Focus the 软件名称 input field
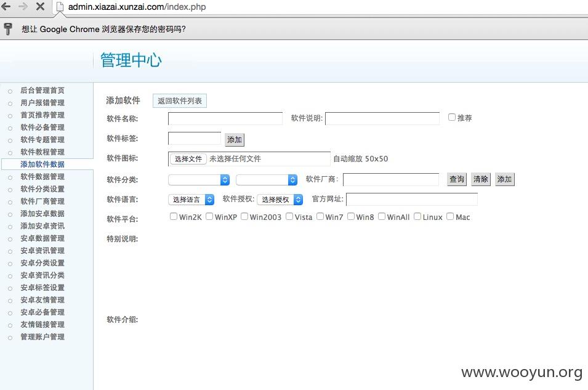This screenshot has height=390, width=588. coord(225,119)
